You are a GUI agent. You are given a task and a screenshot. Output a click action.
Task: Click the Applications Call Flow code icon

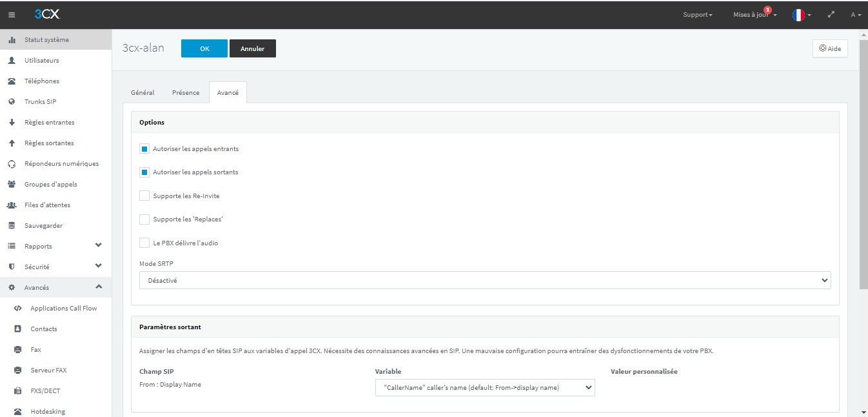coord(18,309)
